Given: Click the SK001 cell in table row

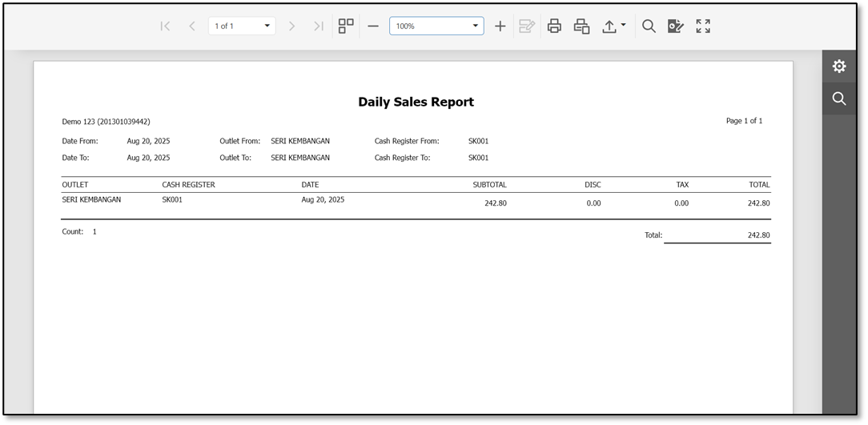Looking at the screenshot, I should click(x=172, y=200).
